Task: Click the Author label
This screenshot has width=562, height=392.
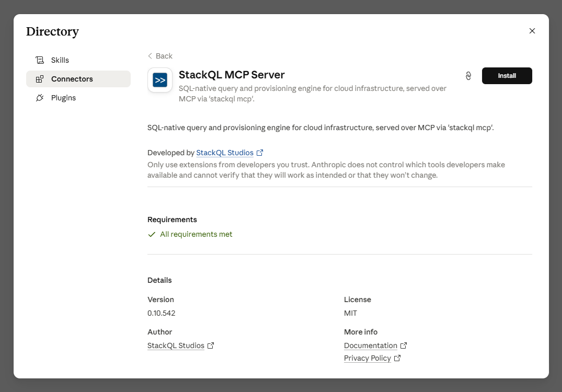Action: click(x=159, y=332)
